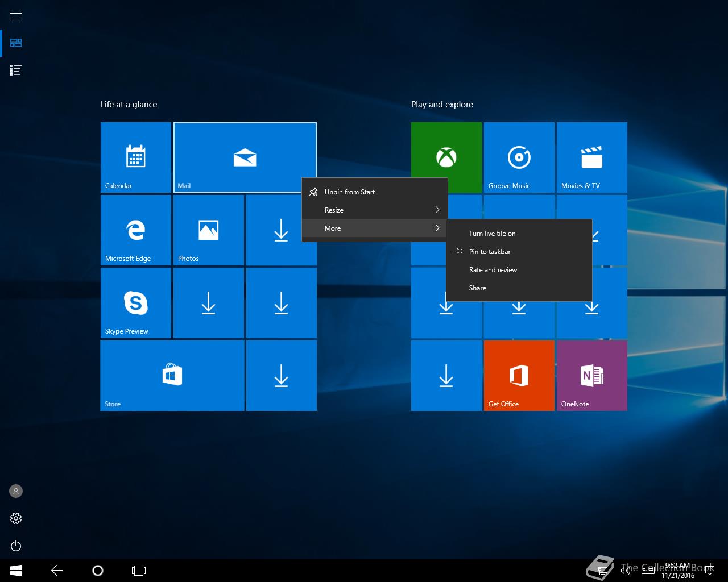Open the Get Office tile
This screenshot has width=728, height=582.
(519, 376)
